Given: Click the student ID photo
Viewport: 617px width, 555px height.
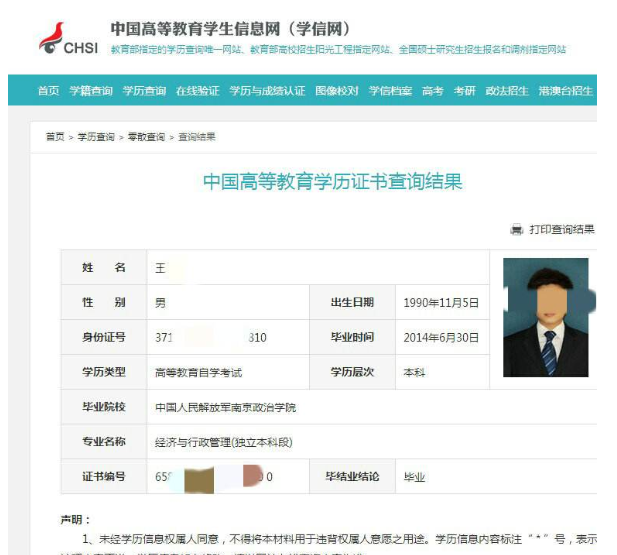Looking at the screenshot, I should point(546,317).
